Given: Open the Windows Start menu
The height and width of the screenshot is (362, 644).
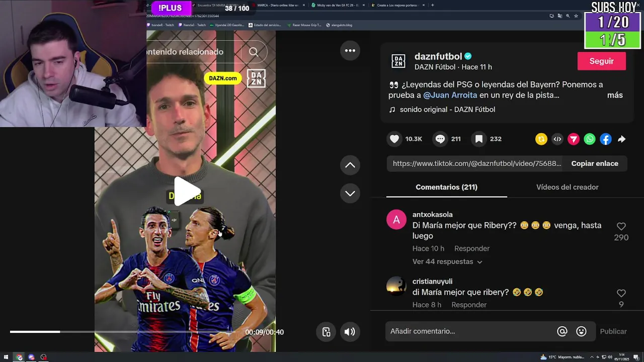Looking at the screenshot, I should coord(6,357).
